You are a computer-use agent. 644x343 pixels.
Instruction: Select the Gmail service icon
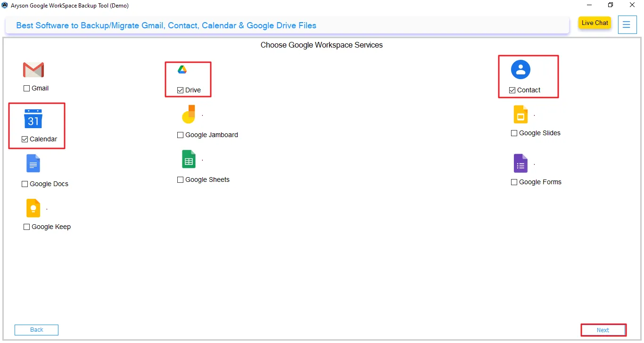tap(33, 69)
